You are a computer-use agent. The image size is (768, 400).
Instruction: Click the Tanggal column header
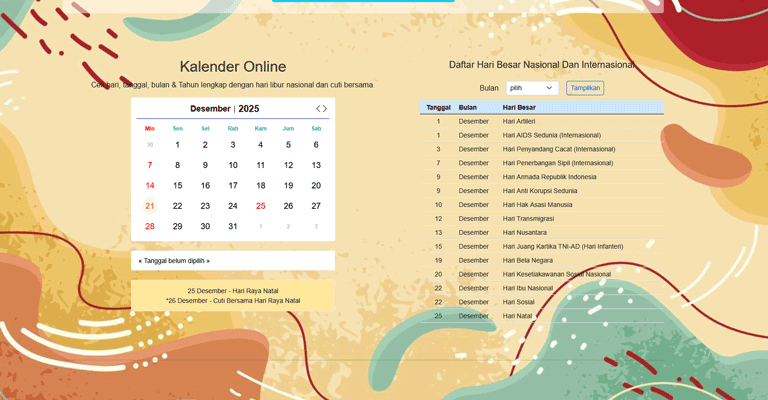coord(438,107)
